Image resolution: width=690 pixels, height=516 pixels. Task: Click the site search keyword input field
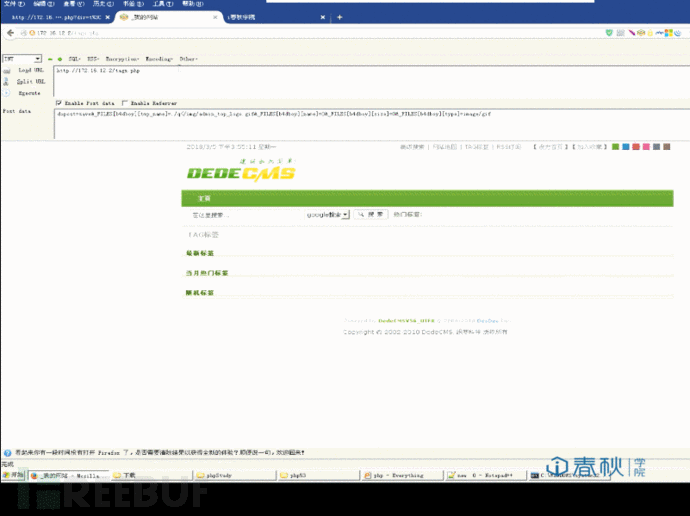click(x=244, y=215)
